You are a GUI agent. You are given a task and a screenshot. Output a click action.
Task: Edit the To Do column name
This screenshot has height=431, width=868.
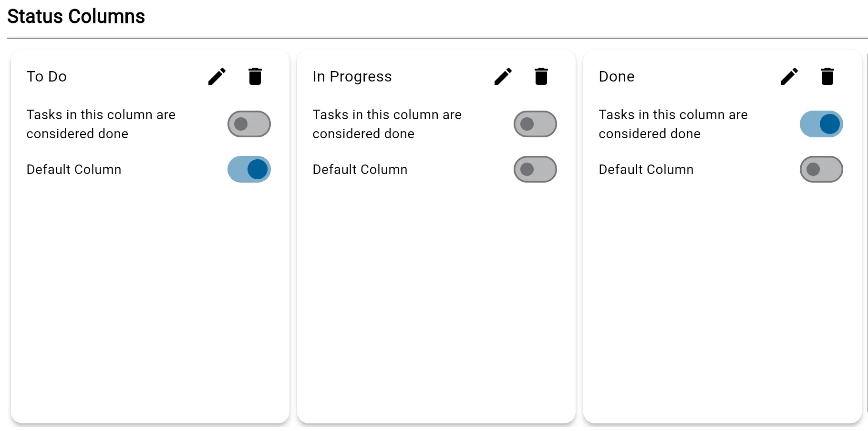click(217, 76)
